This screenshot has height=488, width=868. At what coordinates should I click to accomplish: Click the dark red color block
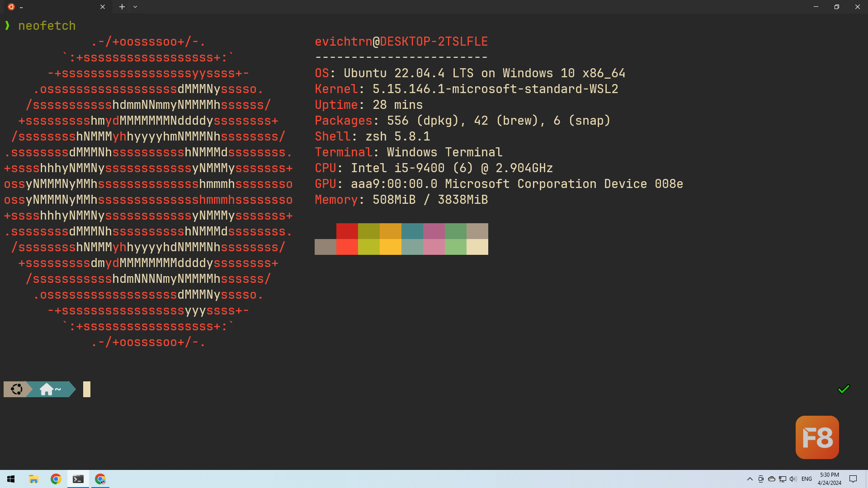[x=347, y=231]
